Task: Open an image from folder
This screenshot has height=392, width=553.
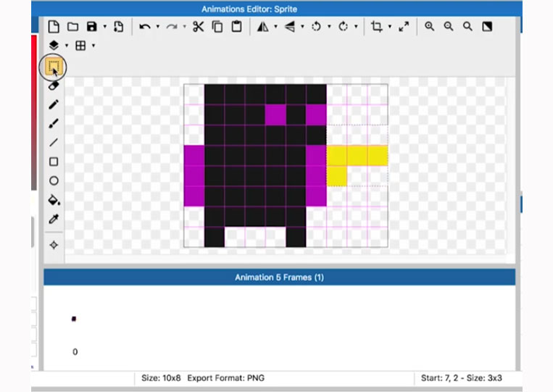Action: (x=72, y=26)
